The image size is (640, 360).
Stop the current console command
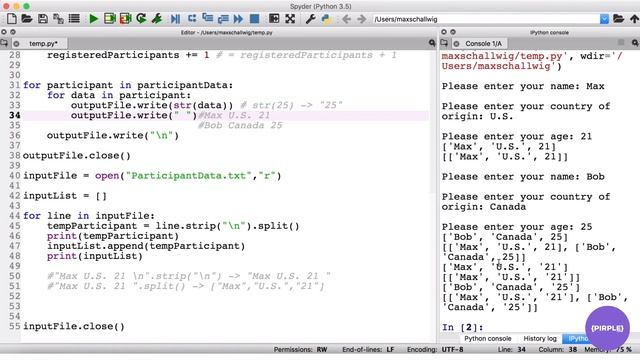click(x=621, y=42)
